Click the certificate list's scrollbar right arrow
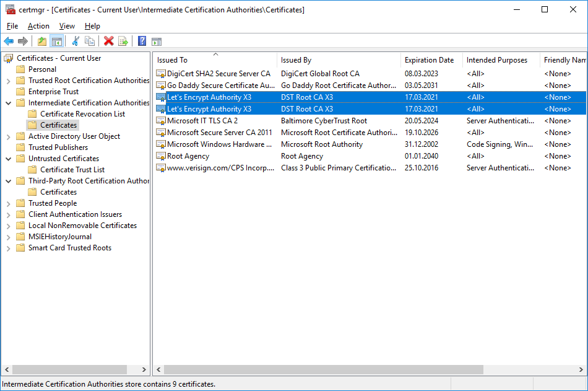Viewport: 588px width, 391px height. pos(581,369)
